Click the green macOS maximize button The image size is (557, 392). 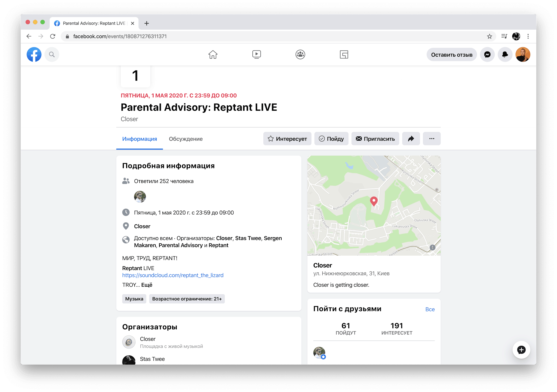(x=43, y=22)
